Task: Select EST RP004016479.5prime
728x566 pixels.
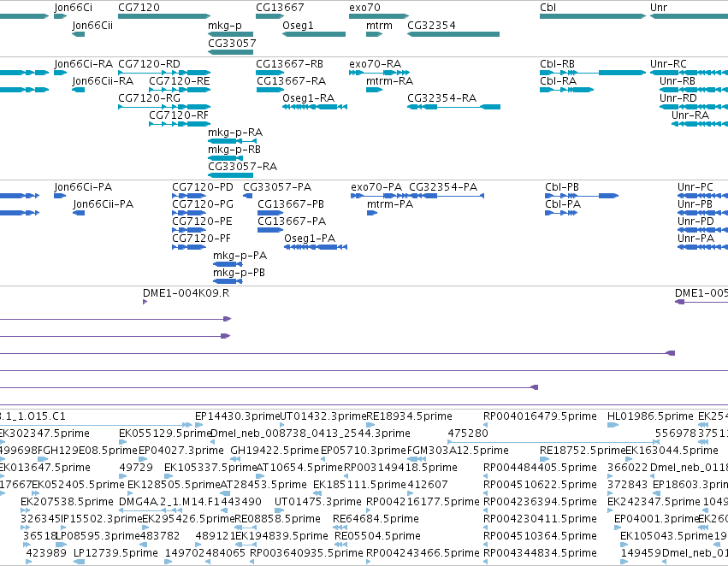Action: click(540, 416)
